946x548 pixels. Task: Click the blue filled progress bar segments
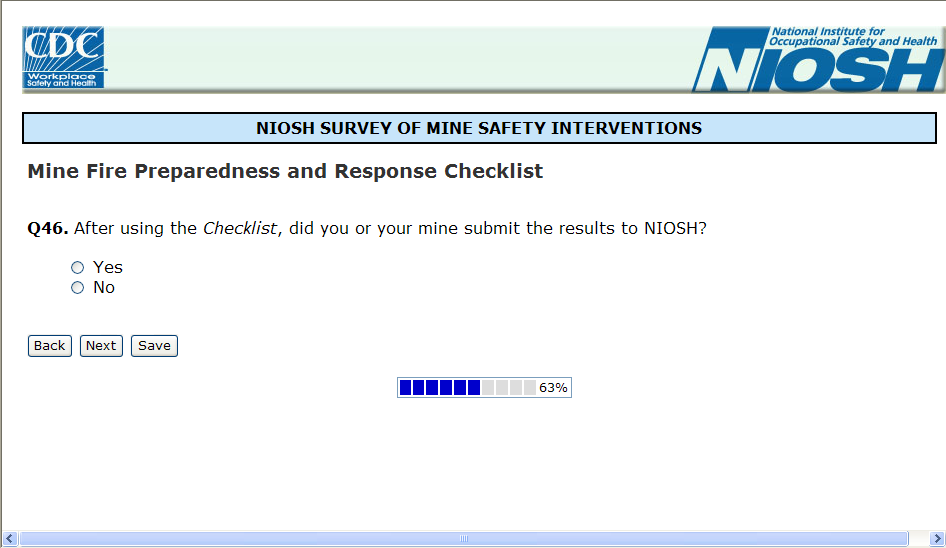(x=439, y=388)
